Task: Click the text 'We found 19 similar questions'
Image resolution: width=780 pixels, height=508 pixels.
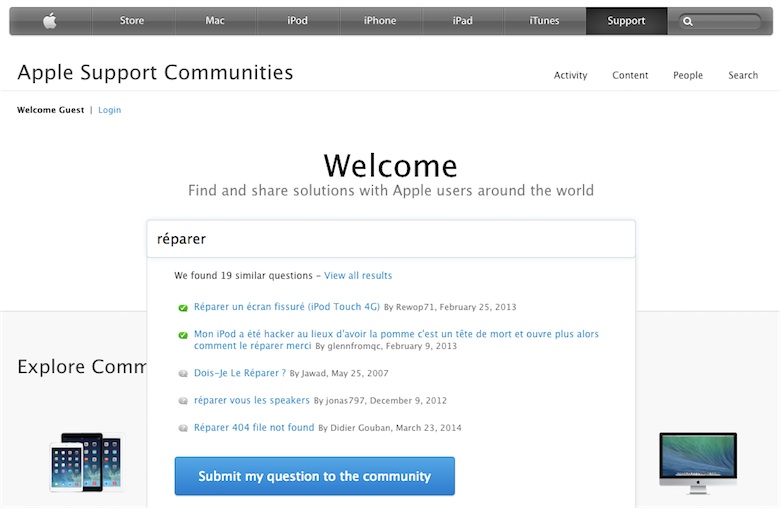Action: tap(243, 276)
